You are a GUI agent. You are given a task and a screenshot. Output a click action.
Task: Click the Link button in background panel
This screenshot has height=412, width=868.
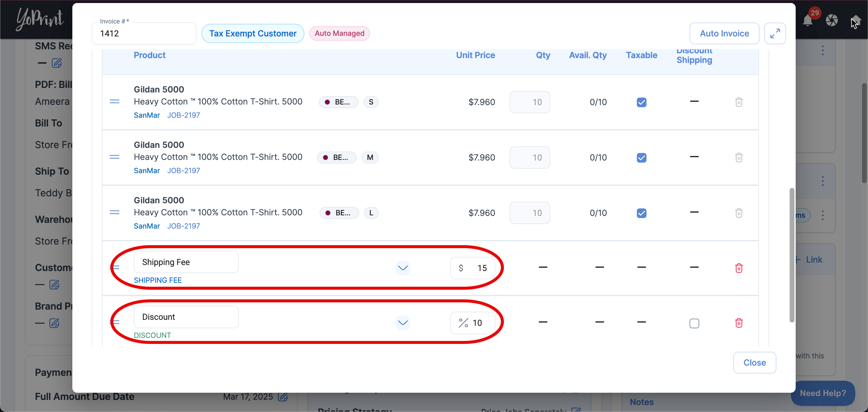point(809,260)
